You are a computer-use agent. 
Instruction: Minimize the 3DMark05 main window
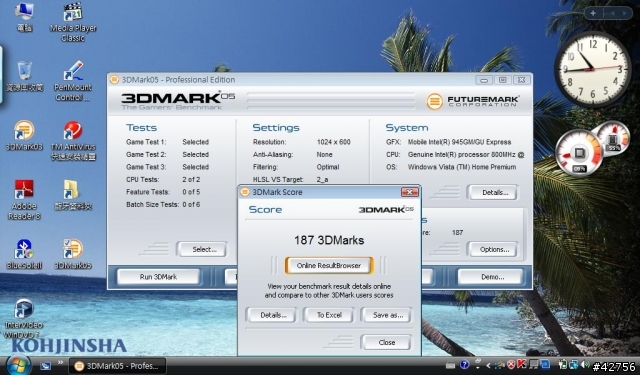(x=484, y=80)
